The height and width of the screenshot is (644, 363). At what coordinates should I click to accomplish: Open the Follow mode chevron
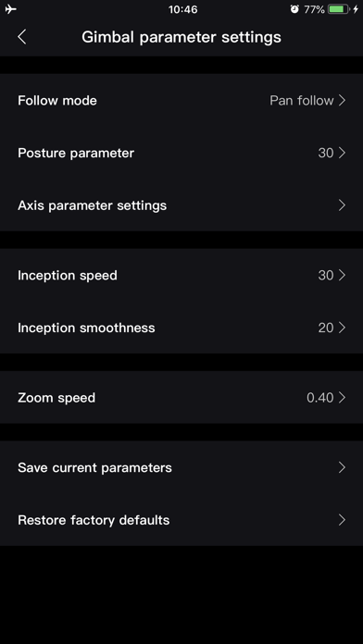tap(342, 100)
